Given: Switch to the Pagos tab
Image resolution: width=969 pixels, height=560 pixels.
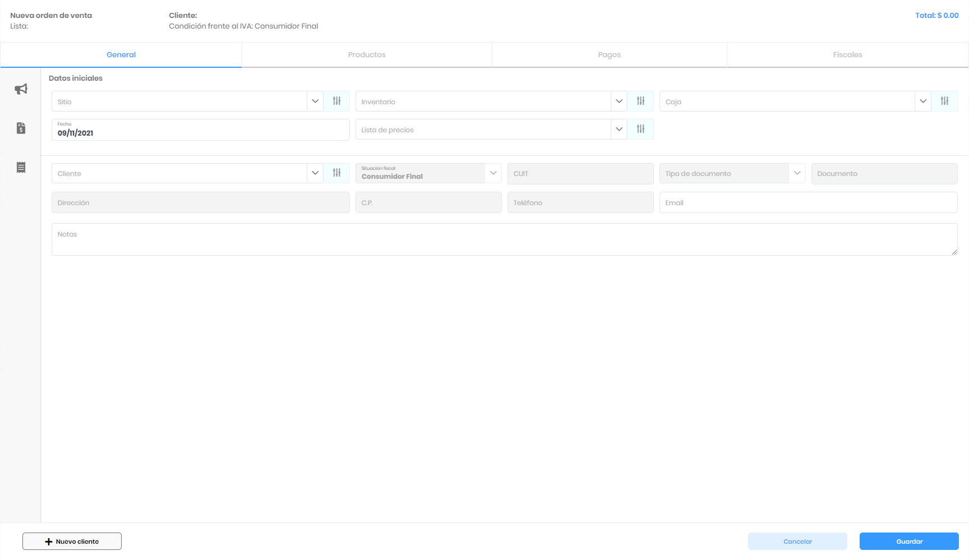Looking at the screenshot, I should pyautogui.click(x=610, y=55).
